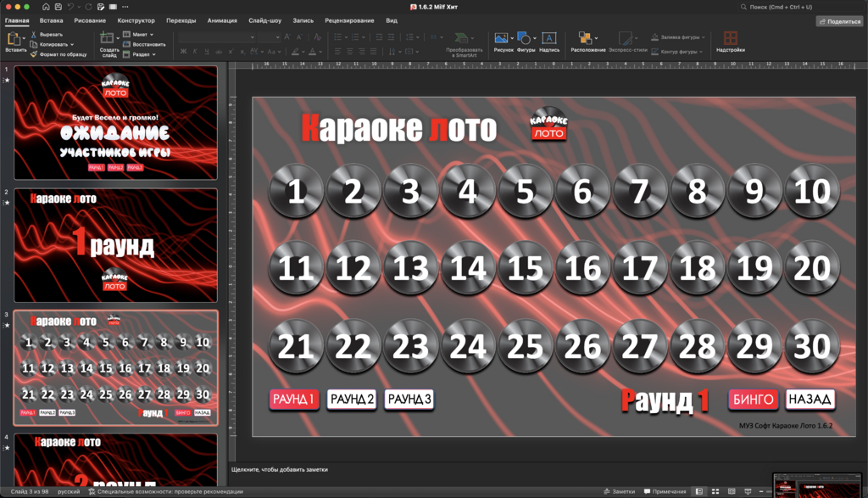This screenshot has width=868, height=498.
Task: Open the Переходы (Transitions) tab
Action: (x=181, y=20)
